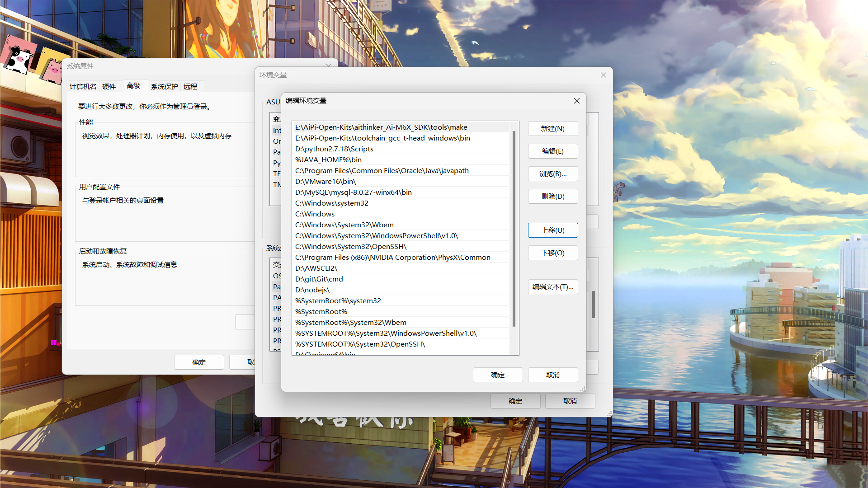Select C:\Windows\System32\WindowsPowerShell\v1.0\ entry
Image resolution: width=868 pixels, height=488 pixels.
pyautogui.click(x=401, y=236)
